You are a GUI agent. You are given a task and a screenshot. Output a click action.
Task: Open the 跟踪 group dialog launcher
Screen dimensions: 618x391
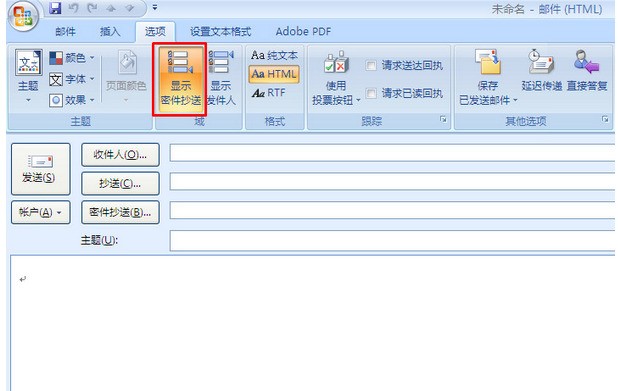pyautogui.click(x=443, y=119)
